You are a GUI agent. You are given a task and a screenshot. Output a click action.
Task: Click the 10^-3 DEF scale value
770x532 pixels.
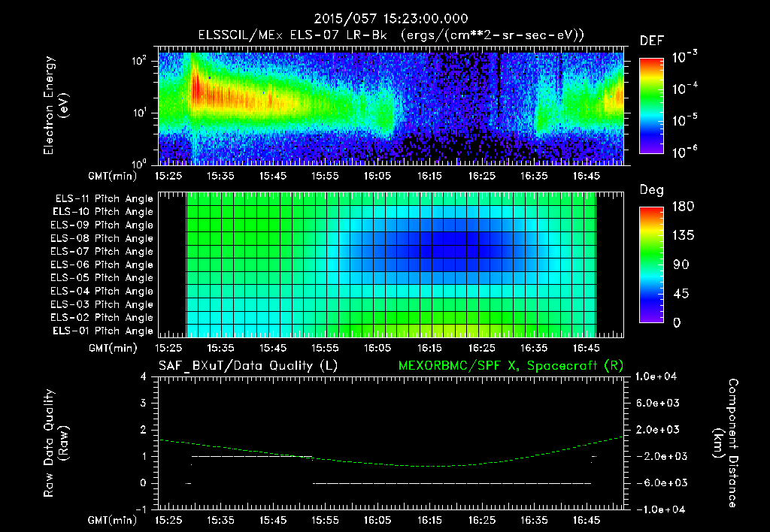(x=684, y=57)
